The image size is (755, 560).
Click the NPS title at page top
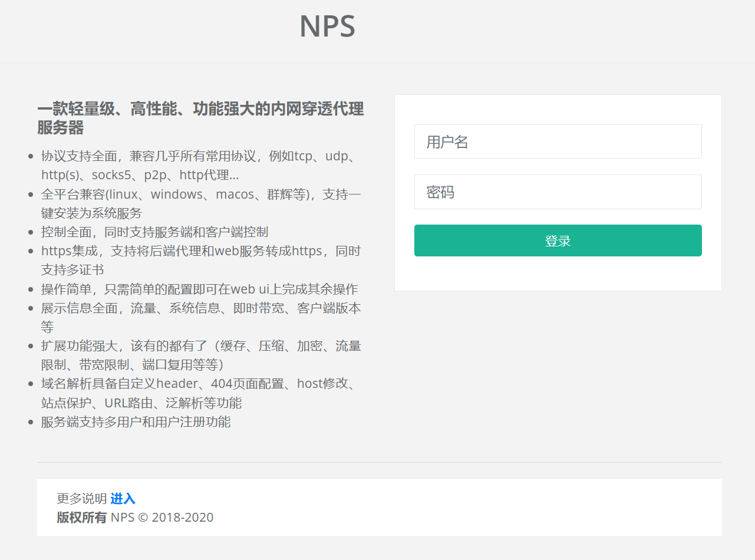coord(327,27)
